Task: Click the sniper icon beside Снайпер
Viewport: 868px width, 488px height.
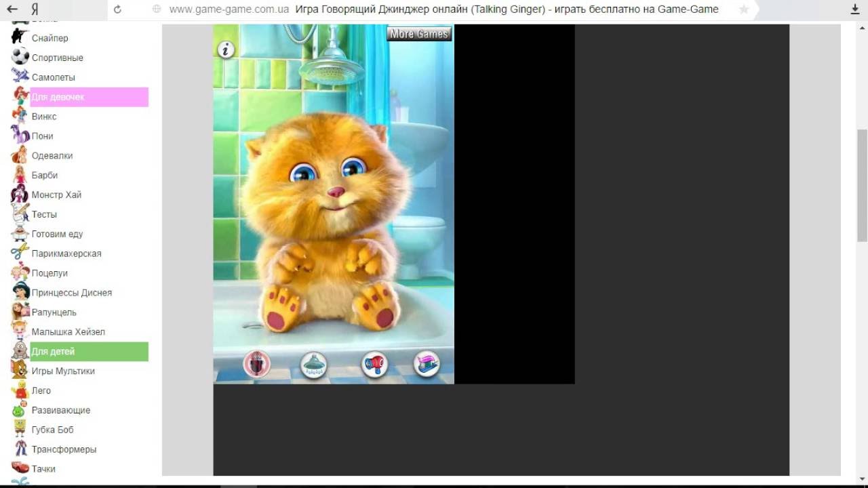Action: 20,37
